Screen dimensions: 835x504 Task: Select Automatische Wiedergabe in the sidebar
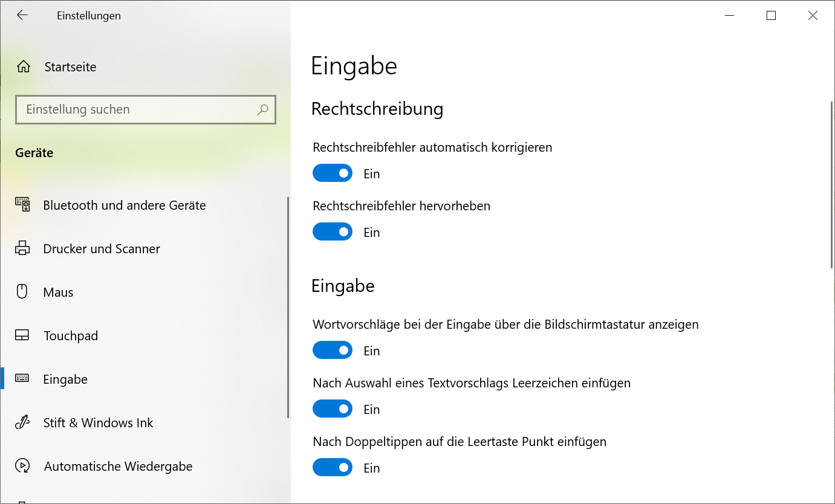pyautogui.click(x=118, y=467)
